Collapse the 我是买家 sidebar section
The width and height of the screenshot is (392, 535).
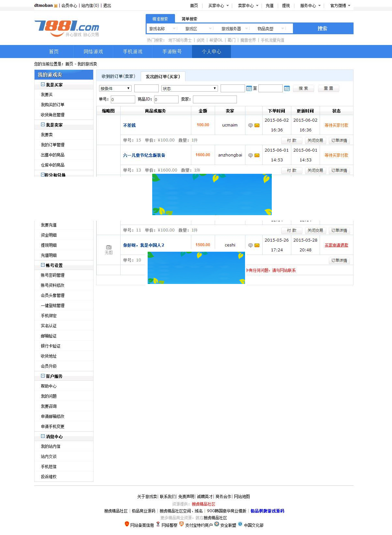43,84
